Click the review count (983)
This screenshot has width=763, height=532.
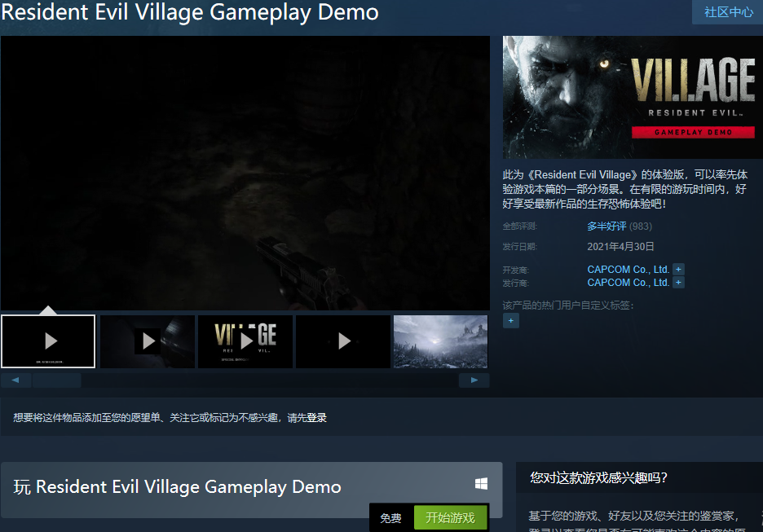point(641,226)
